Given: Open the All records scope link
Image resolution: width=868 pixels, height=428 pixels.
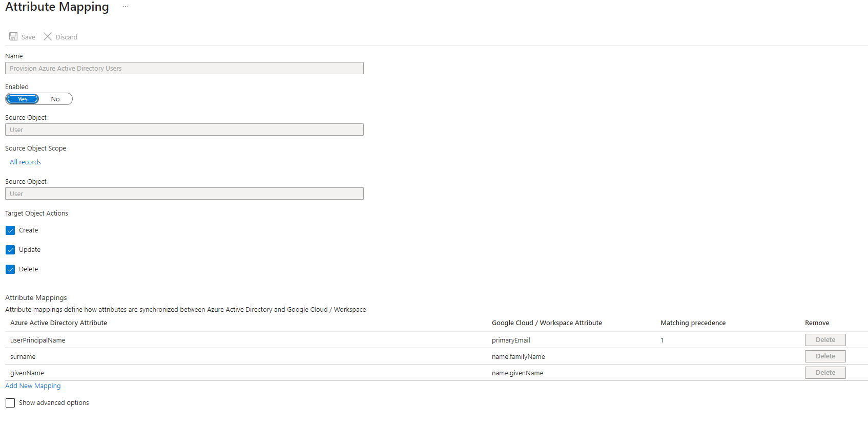Looking at the screenshot, I should 25,162.
